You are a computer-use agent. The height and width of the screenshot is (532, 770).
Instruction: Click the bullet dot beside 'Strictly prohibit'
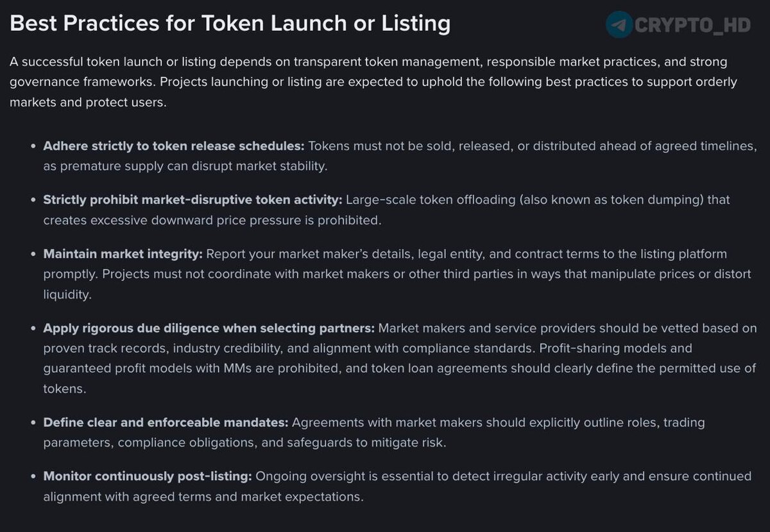tap(33, 200)
